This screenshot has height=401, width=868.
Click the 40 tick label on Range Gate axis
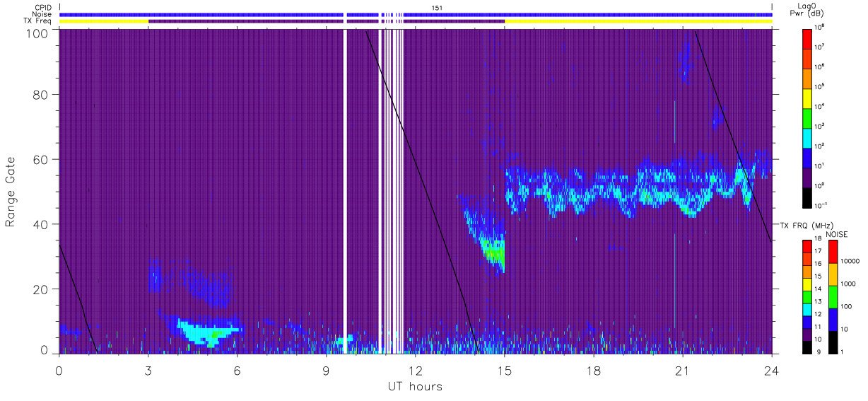point(41,224)
